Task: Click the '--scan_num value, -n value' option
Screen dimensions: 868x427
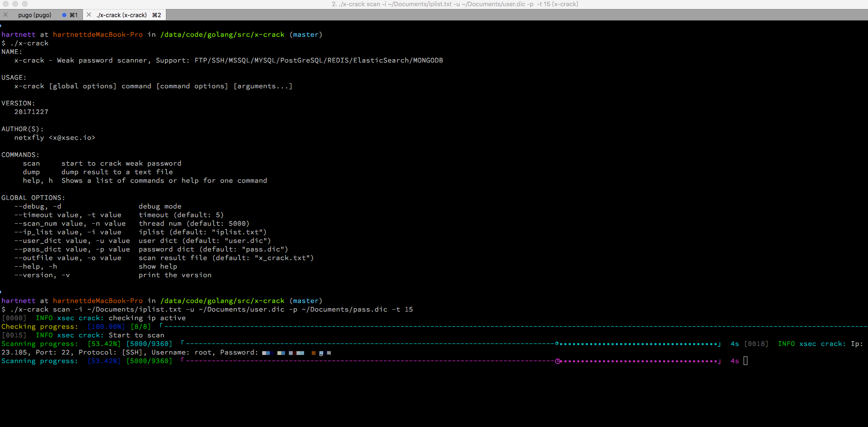Action: pos(70,223)
